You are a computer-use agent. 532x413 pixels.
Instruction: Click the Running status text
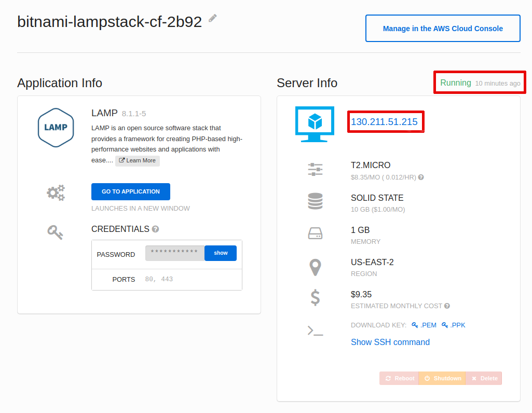pyautogui.click(x=456, y=82)
